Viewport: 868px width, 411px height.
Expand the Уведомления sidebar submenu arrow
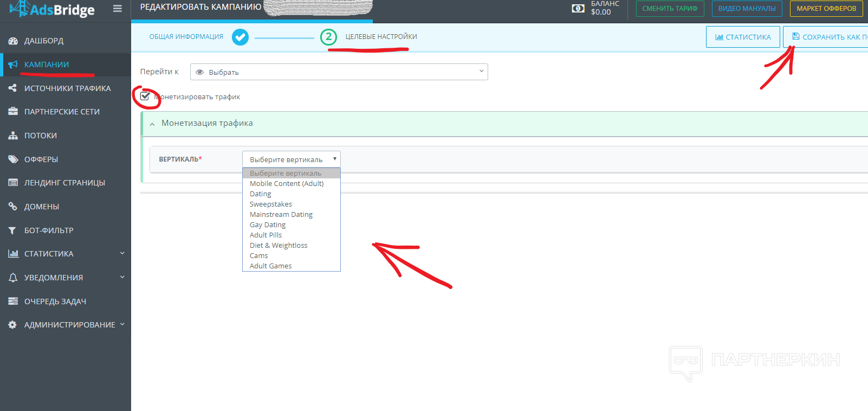coord(122,277)
